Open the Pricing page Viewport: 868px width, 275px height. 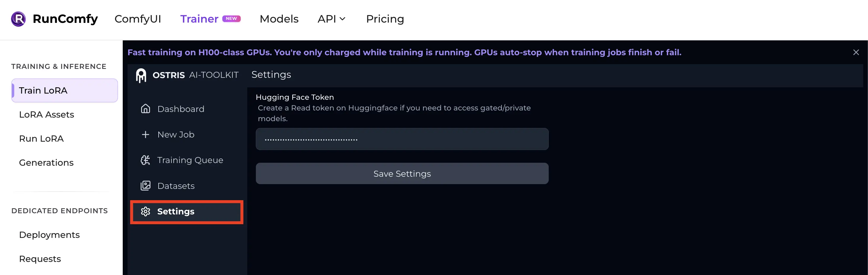click(x=385, y=19)
